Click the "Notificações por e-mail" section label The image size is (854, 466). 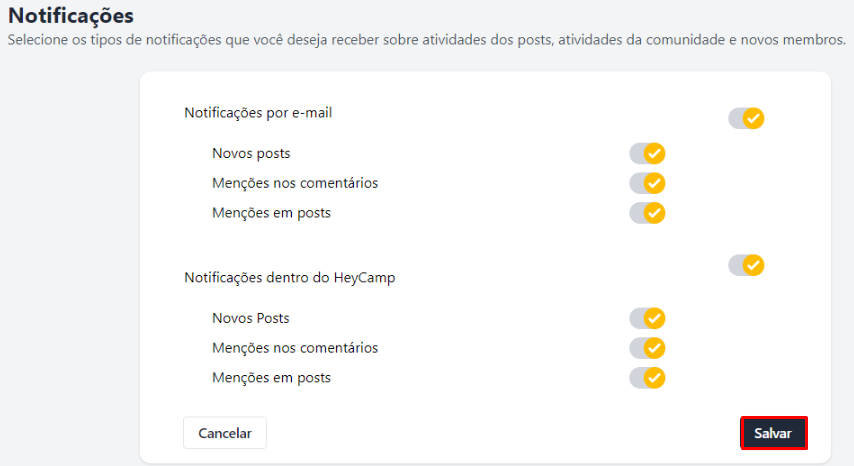pos(258,113)
